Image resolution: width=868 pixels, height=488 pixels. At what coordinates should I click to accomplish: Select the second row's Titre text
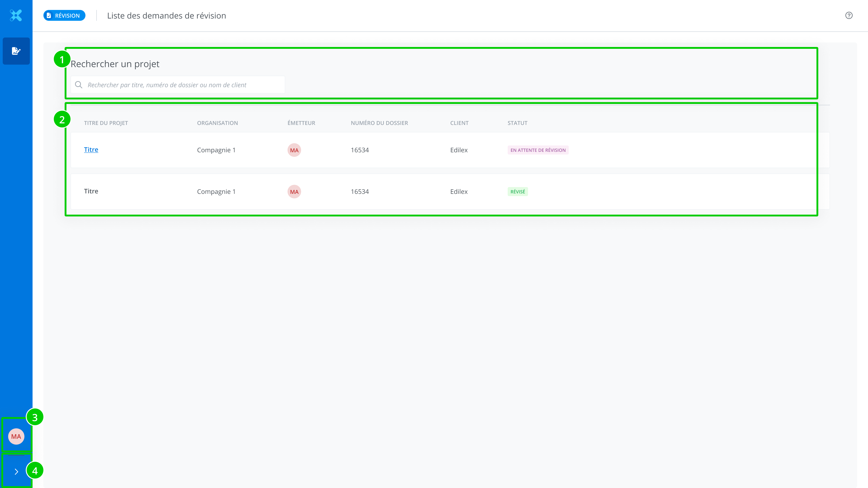click(91, 191)
